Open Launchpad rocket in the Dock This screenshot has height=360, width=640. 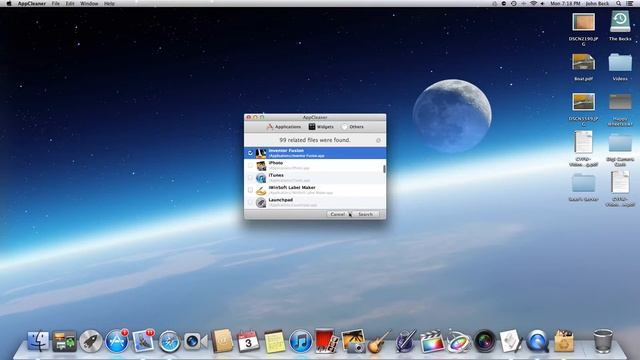pyautogui.click(x=91, y=341)
